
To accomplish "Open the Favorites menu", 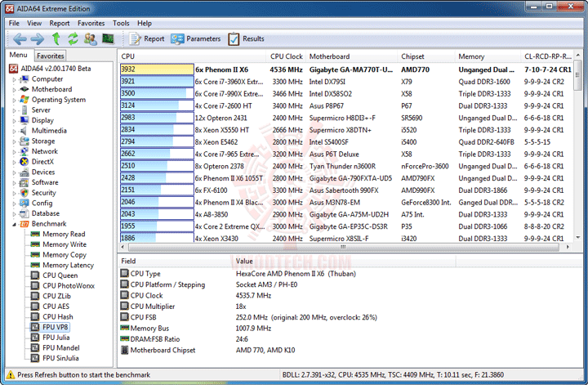I will pos(91,23).
